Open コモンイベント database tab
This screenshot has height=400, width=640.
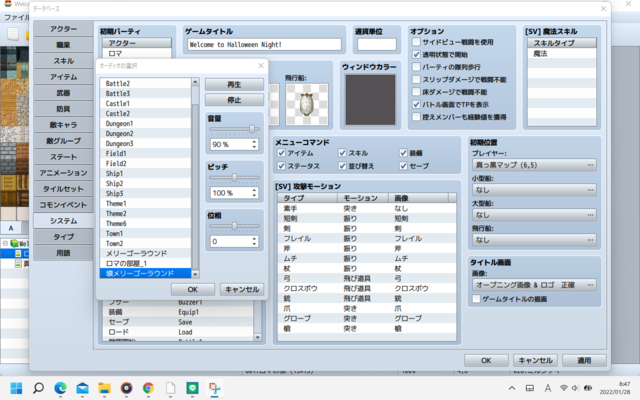pos(63,205)
